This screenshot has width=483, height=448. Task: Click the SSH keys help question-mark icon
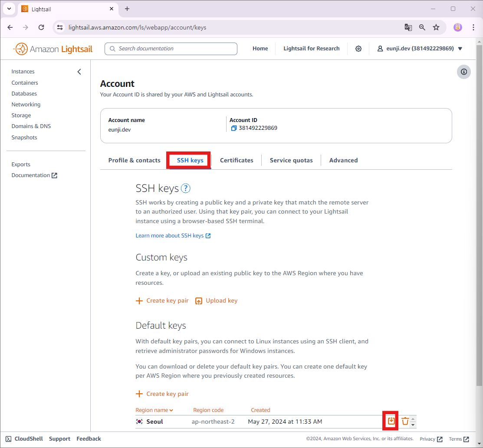coord(185,188)
